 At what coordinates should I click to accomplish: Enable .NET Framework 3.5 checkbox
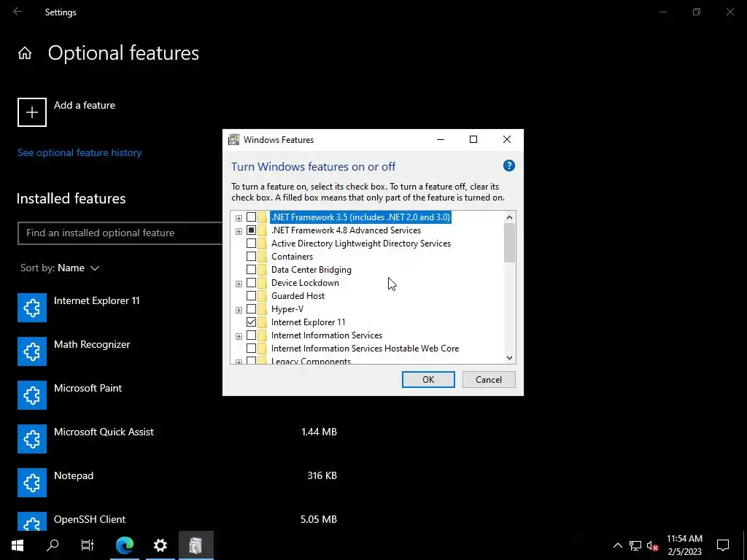[x=251, y=217]
